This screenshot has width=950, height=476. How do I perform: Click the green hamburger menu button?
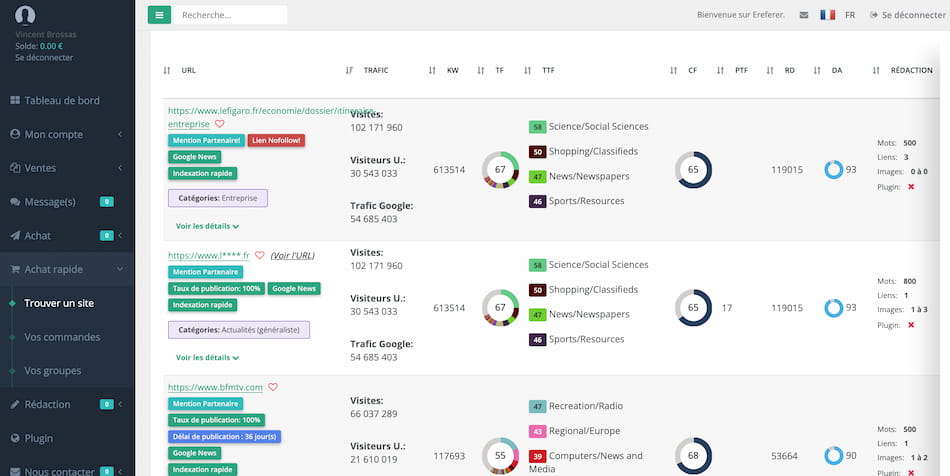(x=159, y=15)
